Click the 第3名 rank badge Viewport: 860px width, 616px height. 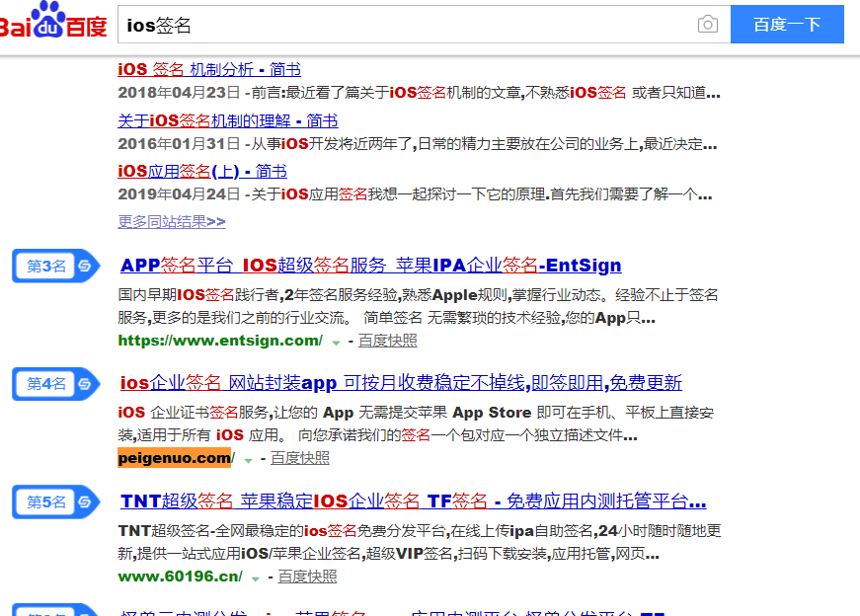pyautogui.click(x=56, y=266)
